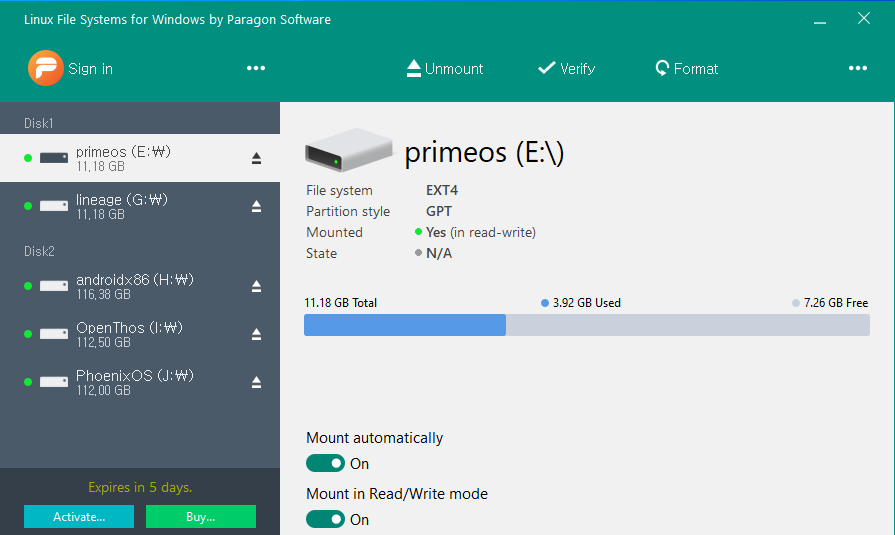Eject the OpenThos (I:) volume
Screen dimensions: 895x535
(256, 334)
